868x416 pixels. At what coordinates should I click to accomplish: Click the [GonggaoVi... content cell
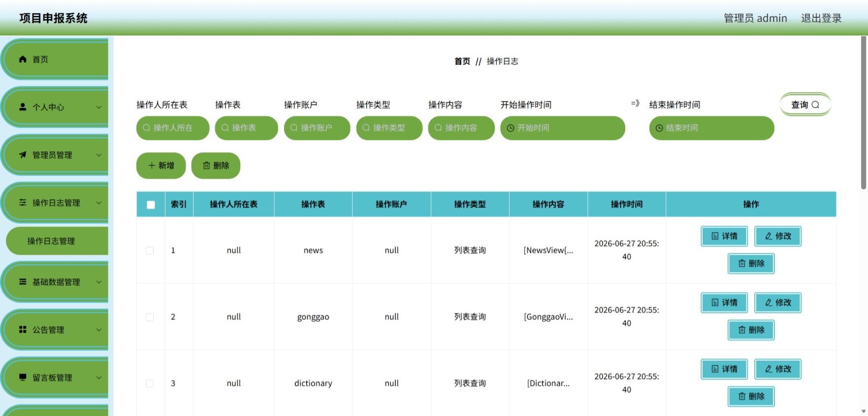point(548,317)
